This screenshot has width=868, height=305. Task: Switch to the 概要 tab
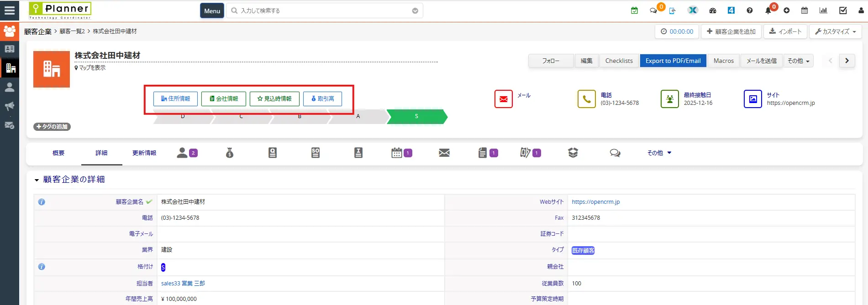point(58,153)
